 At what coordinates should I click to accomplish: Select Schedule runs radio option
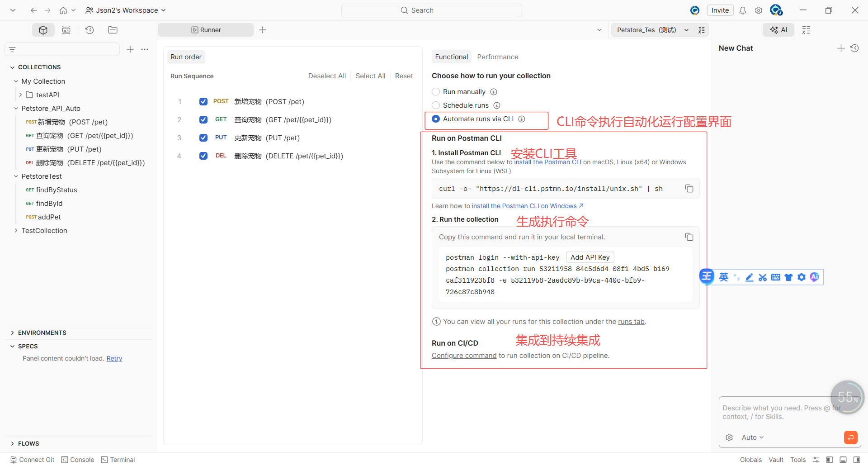click(x=436, y=105)
